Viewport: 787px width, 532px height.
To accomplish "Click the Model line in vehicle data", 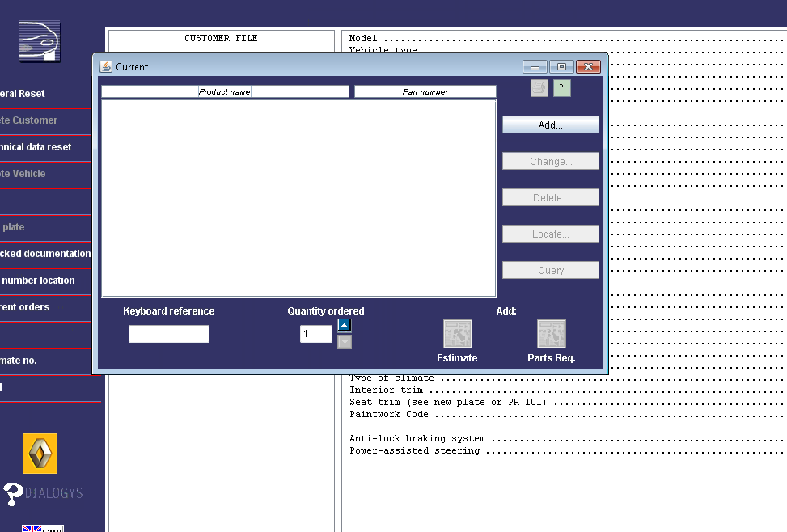I will point(568,38).
